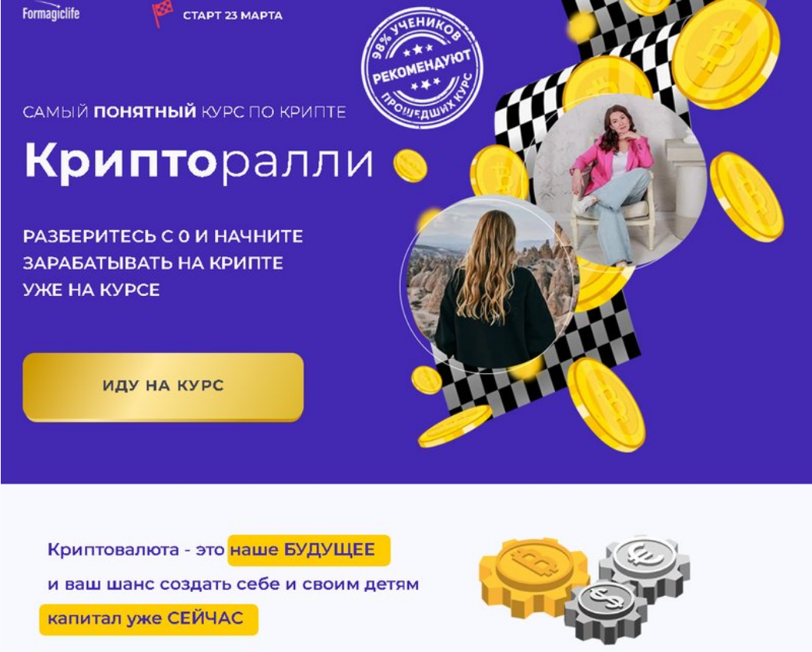Screen dimensions: 812x652
Task: Click the САМЫЙ ПОНЯТНЫЙ КУРС ПО КРИПТЕ tagline
Action: (x=185, y=112)
